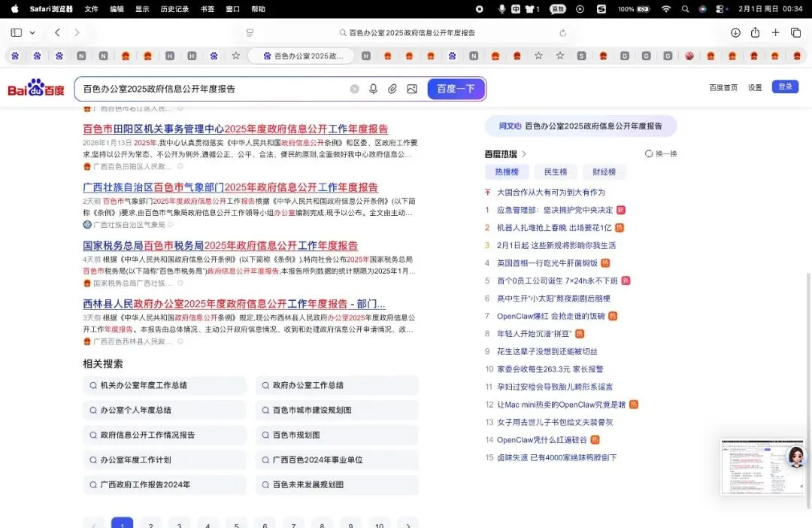Open sidebar options dropdown arrow
This screenshot has width=812, height=528.
32,32
